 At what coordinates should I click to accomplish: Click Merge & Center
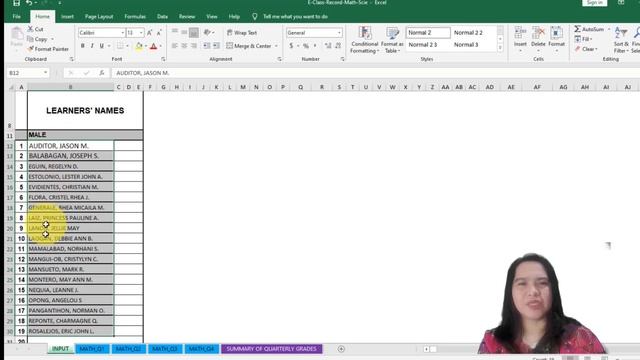point(249,46)
